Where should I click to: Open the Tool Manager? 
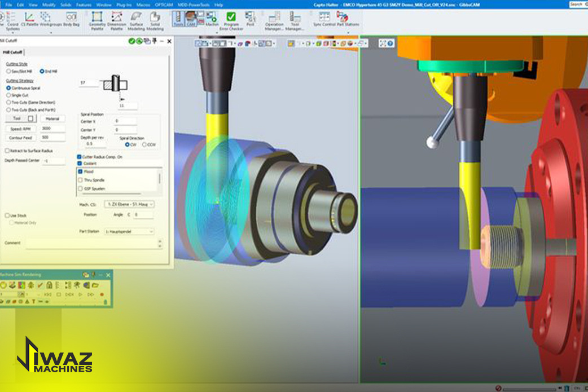[x=295, y=21]
